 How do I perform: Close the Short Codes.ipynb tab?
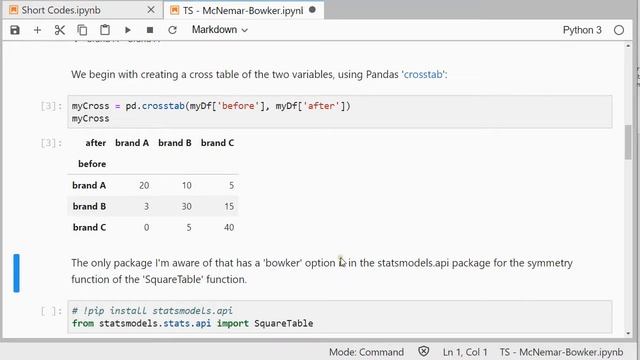click(x=151, y=10)
